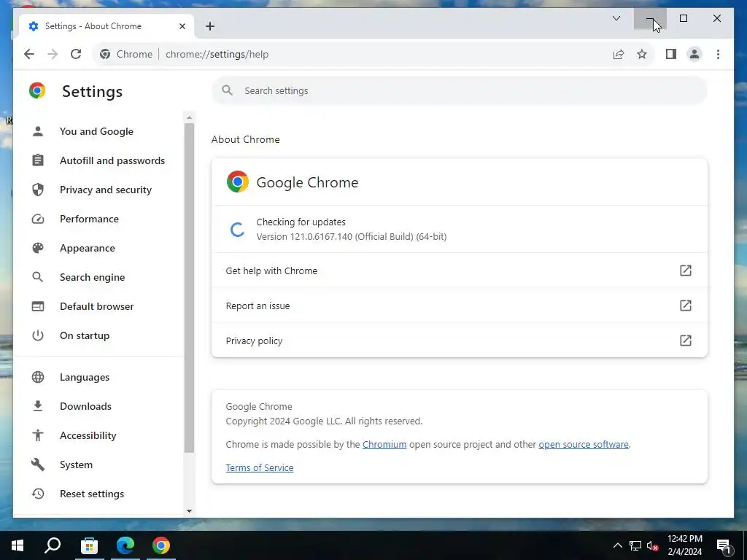Open Microsoft Store from taskbar
Viewport: 747px width, 560px height.
(x=89, y=545)
